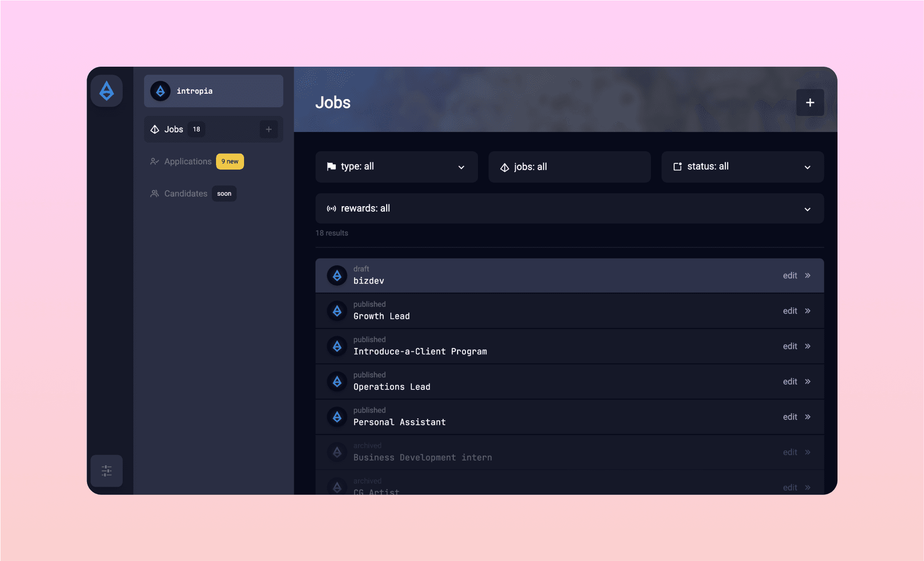
Task: Click the double chevron on the Personal Assistant row
Action: (808, 417)
